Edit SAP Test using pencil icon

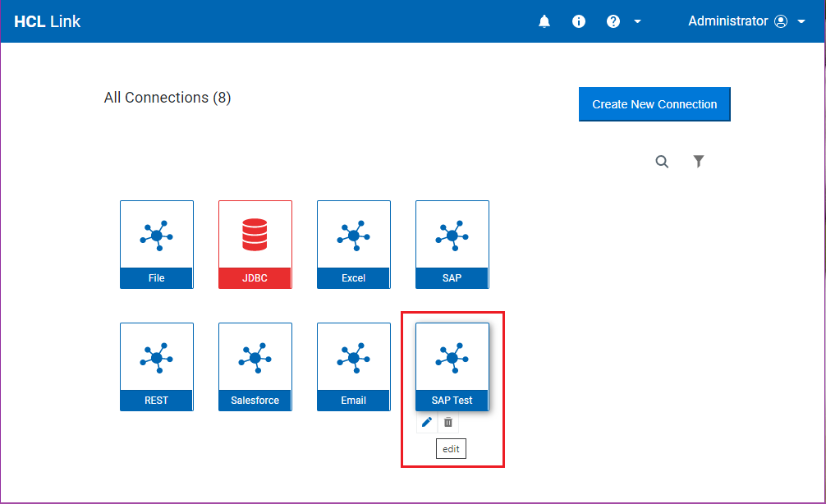tap(427, 422)
